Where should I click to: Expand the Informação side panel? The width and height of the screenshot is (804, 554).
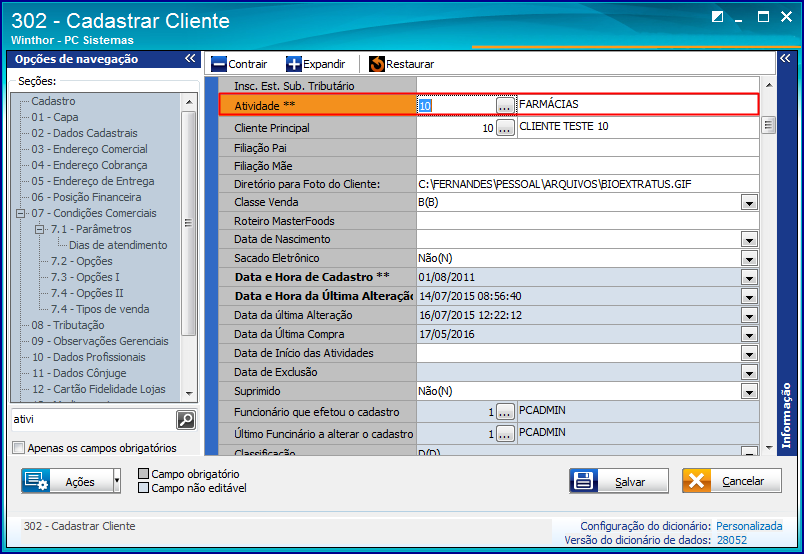(x=785, y=58)
